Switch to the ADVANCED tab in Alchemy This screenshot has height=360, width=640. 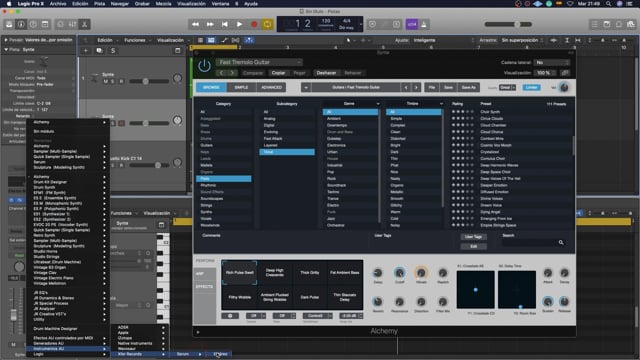(x=271, y=87)
